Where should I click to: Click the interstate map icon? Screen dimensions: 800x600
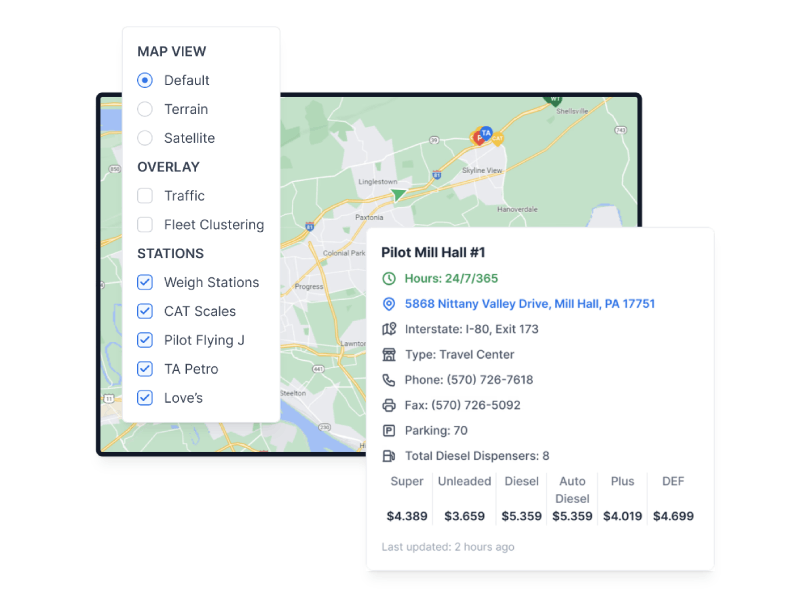pyautogui.click(x=389, y=329)
